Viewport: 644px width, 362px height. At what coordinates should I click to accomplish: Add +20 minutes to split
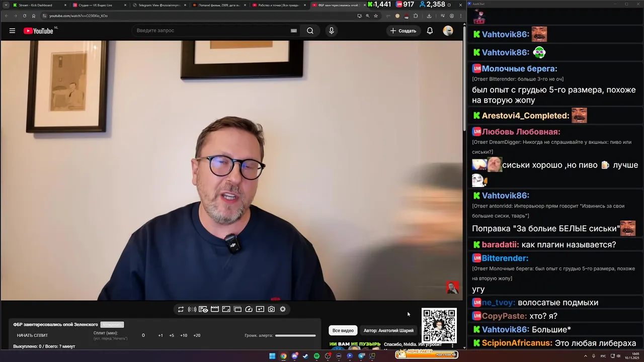click(197, 335)
